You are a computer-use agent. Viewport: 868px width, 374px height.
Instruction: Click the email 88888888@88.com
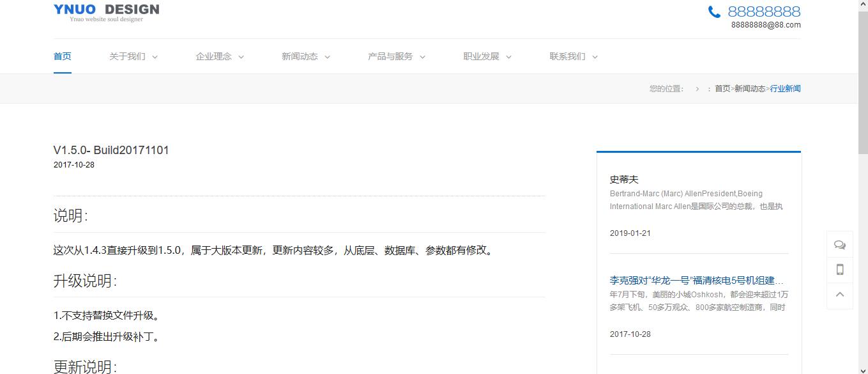pyautogui.click(x=766, y=25)
